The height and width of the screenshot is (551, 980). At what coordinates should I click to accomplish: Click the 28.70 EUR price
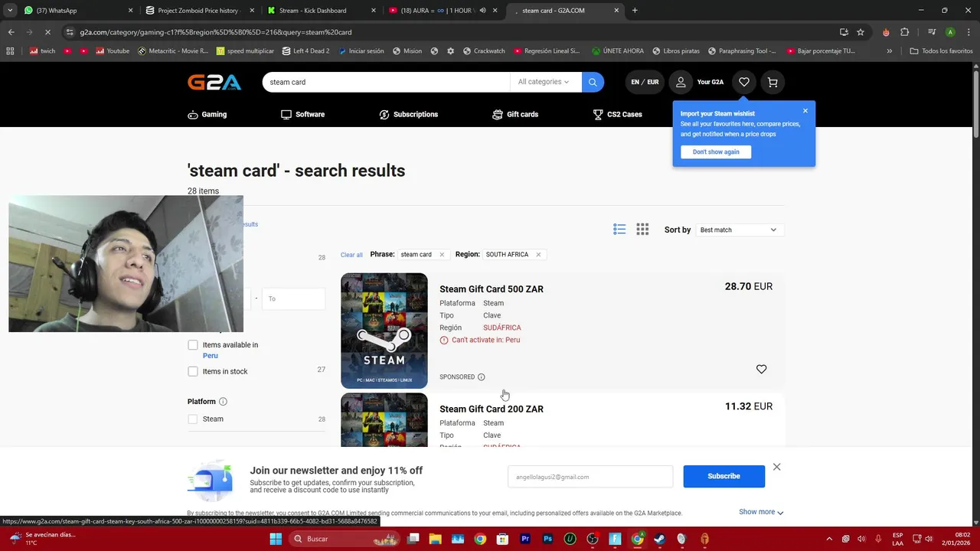pyautogui.click(x=749, y=286)
